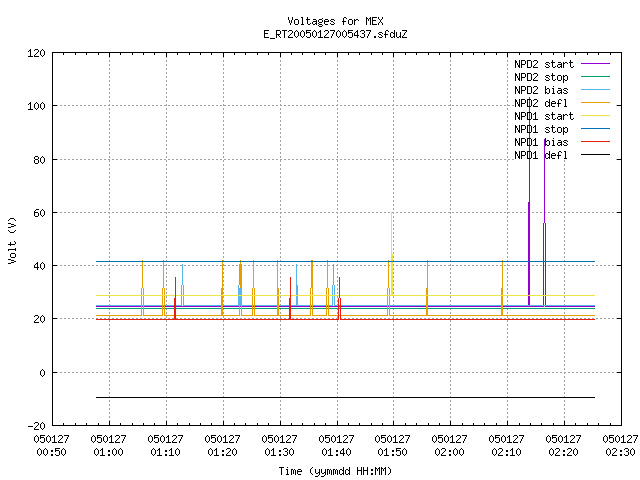Click the 'Time (yymmdd HH:MM)' x-axis label
The image size is (640, 480).
pyautogui.click(x=335, y=471)
